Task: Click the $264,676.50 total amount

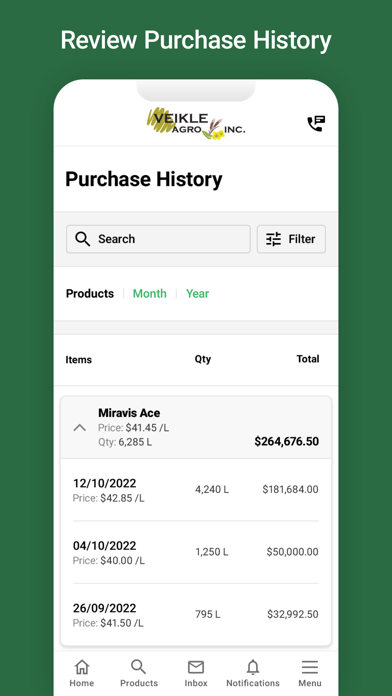Action: 287,442
